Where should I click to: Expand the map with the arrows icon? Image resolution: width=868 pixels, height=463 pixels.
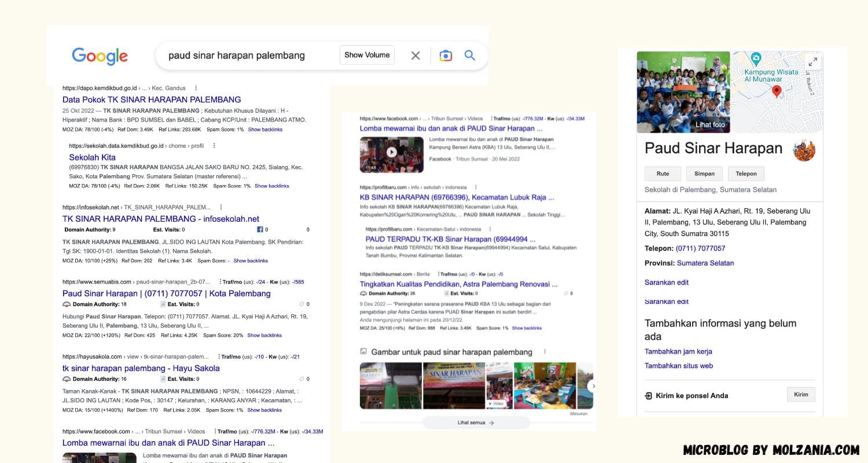[813, 61]
